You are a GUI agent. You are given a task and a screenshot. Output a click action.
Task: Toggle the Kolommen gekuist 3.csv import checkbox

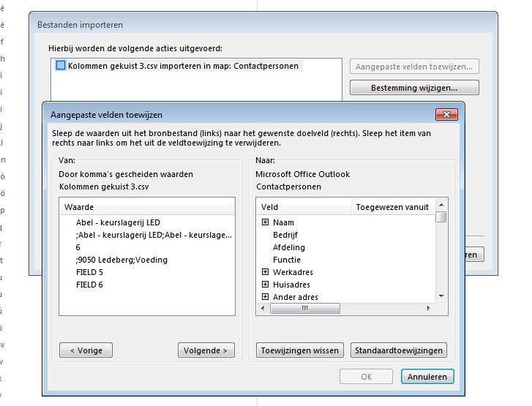(x=61, y=66)
